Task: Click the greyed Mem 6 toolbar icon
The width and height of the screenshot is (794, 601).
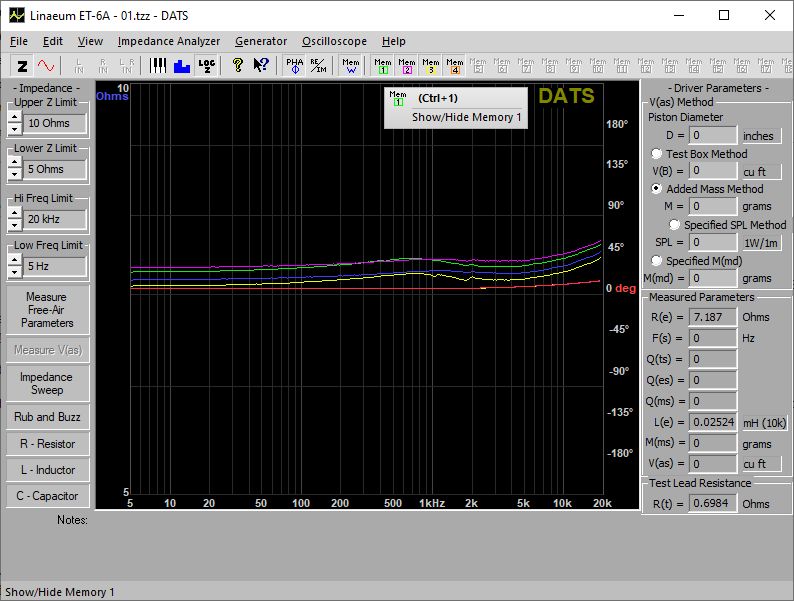Action: [x=502, y=66]
